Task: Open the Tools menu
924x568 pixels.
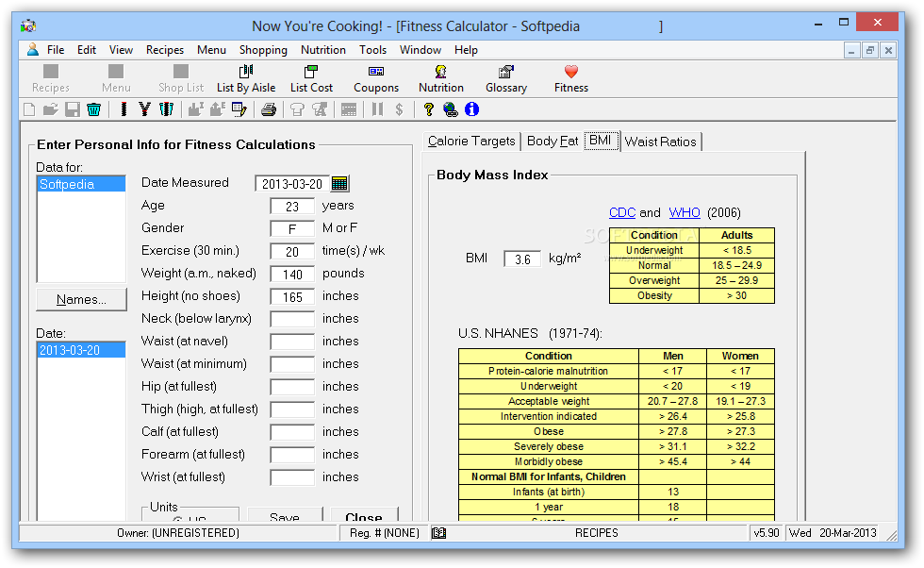Action: (x=373, y=50)
